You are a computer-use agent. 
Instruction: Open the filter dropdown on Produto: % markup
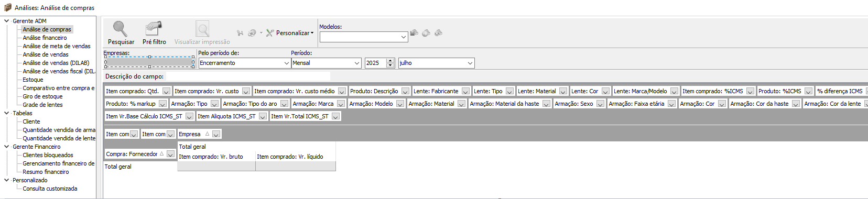(162, 104)
